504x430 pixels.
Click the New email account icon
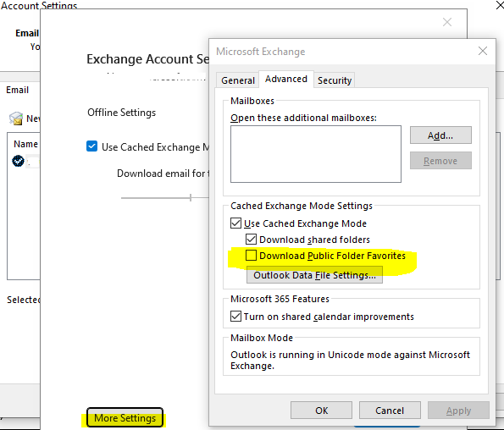coord(16,119)
